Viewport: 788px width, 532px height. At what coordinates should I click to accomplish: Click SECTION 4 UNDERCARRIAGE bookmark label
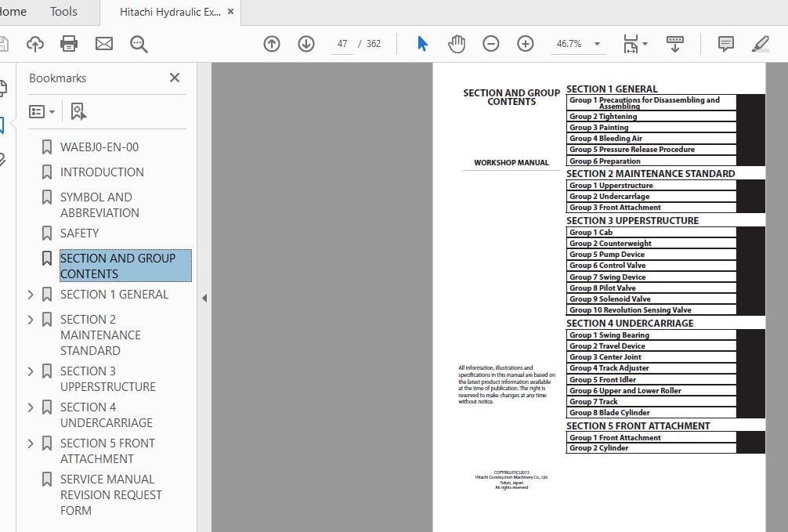pyautogui.click(x=106, y=414)
